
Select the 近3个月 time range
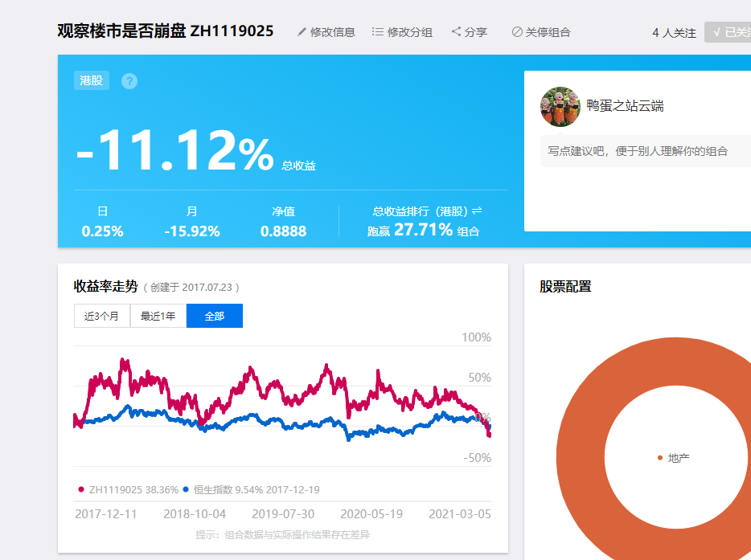(102, 316)
